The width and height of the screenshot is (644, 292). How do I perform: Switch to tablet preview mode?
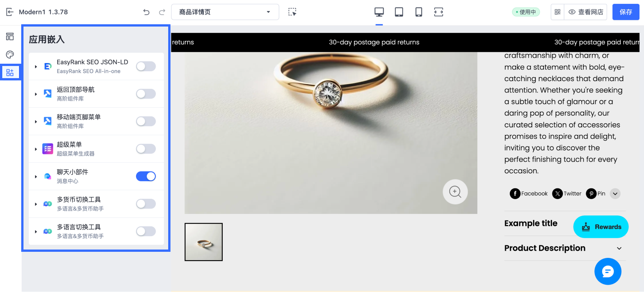399,12
